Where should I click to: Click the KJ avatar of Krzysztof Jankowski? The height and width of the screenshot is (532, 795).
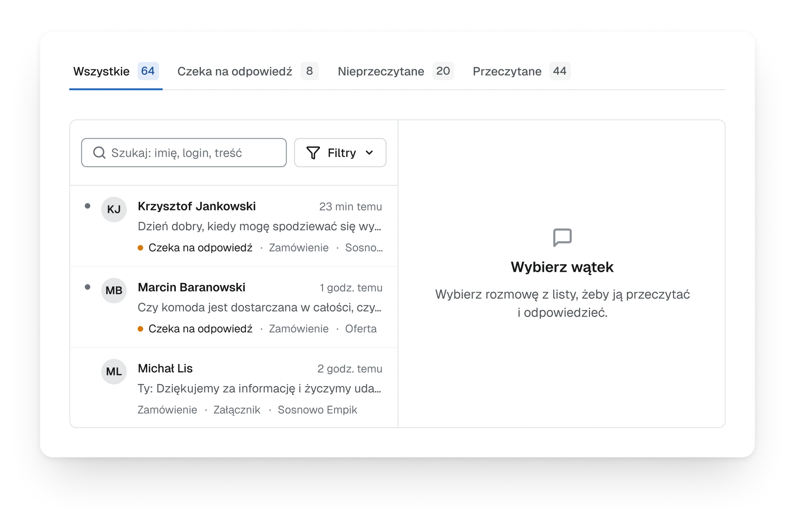point(114,210)
